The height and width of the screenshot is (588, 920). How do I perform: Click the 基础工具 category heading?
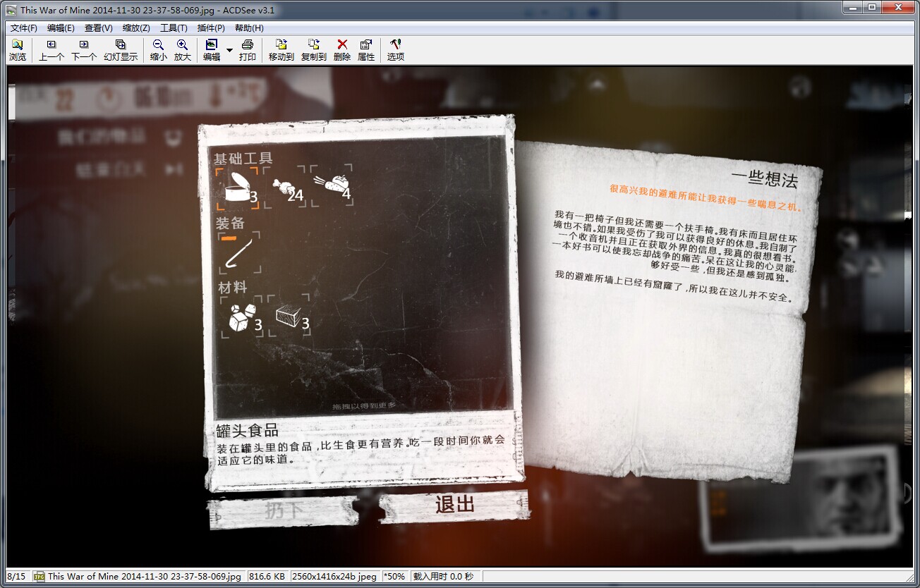click(243, 158)
